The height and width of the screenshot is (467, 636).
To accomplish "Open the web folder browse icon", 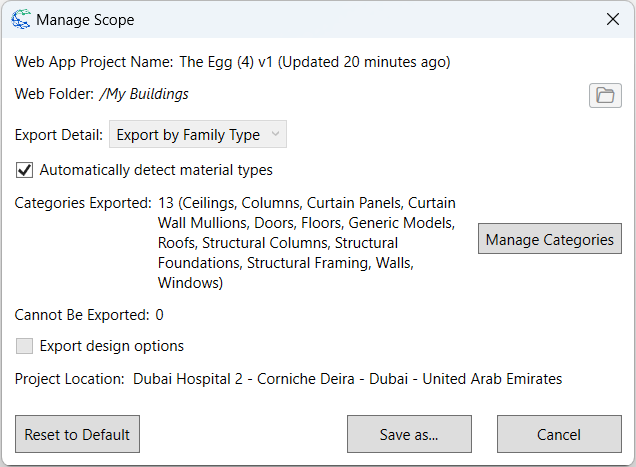I will (605, 96).
